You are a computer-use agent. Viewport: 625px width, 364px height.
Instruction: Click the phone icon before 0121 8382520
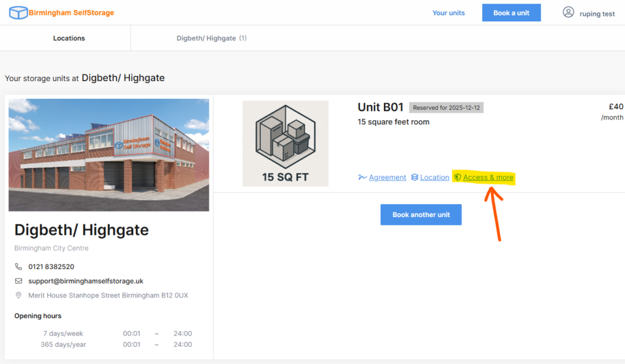[x=19, y=266]
